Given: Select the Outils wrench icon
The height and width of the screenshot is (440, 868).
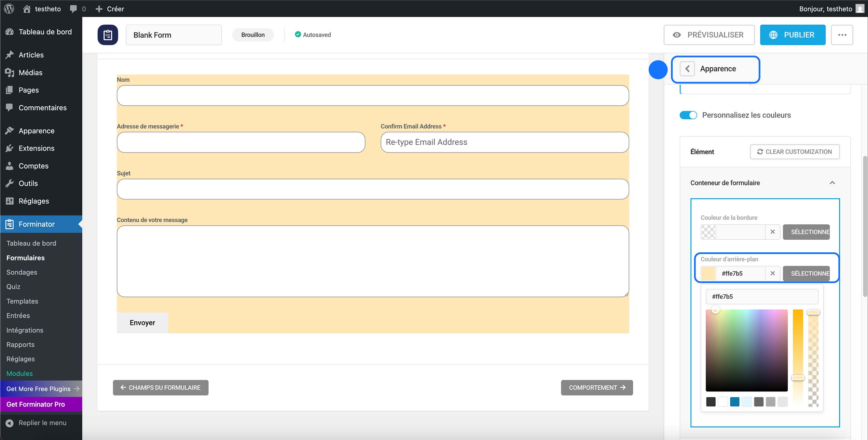Looking at the screenshot, I should tap(9, 183).
